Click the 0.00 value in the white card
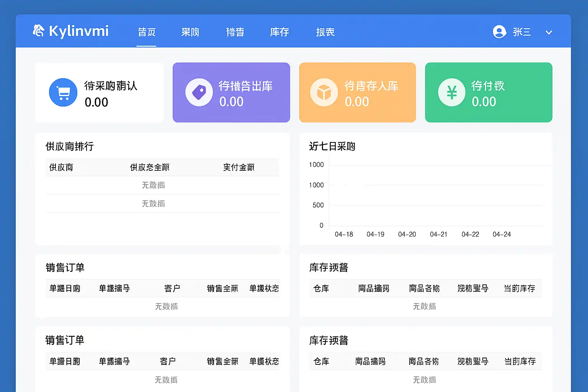This screenshot has width=588, height=392. [96, 102]
